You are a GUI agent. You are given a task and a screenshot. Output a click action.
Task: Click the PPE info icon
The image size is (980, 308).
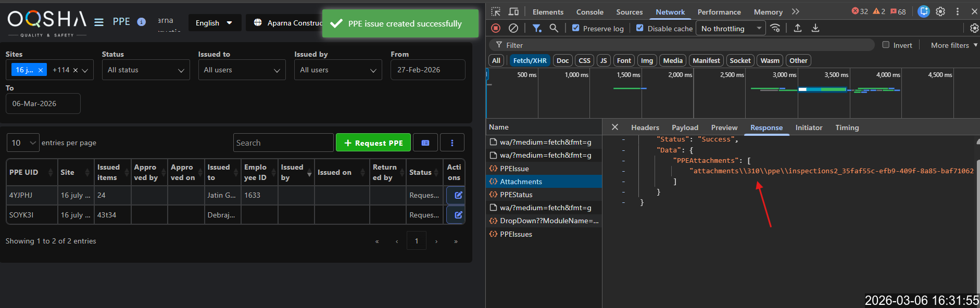[x=141, y=22]
